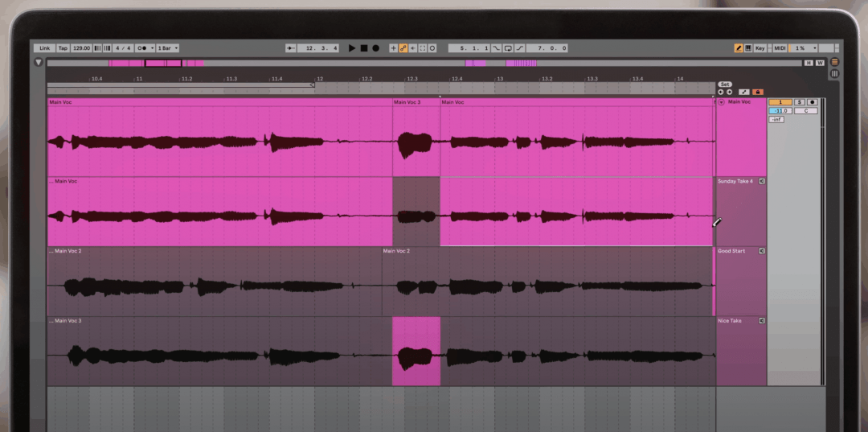Image resolution: width=868 pixels, height=432 pixels.
Task: Click the 13 bar marker in time ruler
Action: [x=499, y=79]
